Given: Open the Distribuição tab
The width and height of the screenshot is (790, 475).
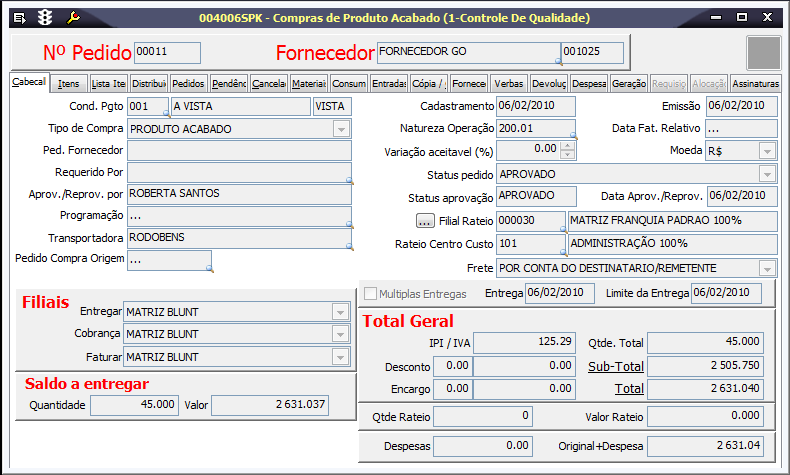Looking at the screenshot, I should pos(149,84).
